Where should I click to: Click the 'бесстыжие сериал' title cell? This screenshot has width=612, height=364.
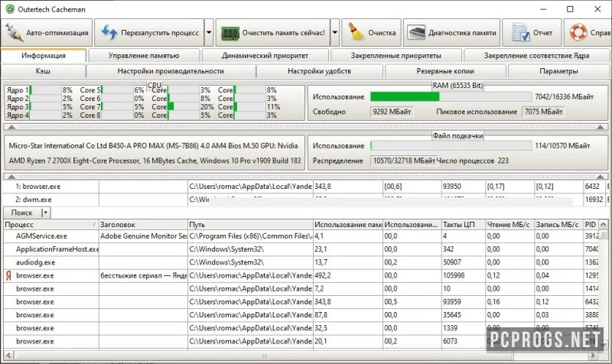point(143,276)
